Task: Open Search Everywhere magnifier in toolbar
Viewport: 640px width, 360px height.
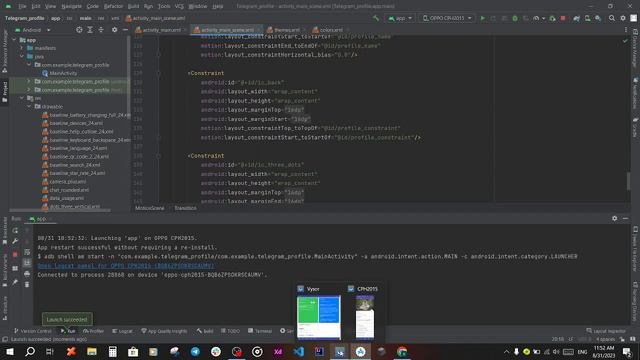Action: pyautogui.click(x=612, y=18)
